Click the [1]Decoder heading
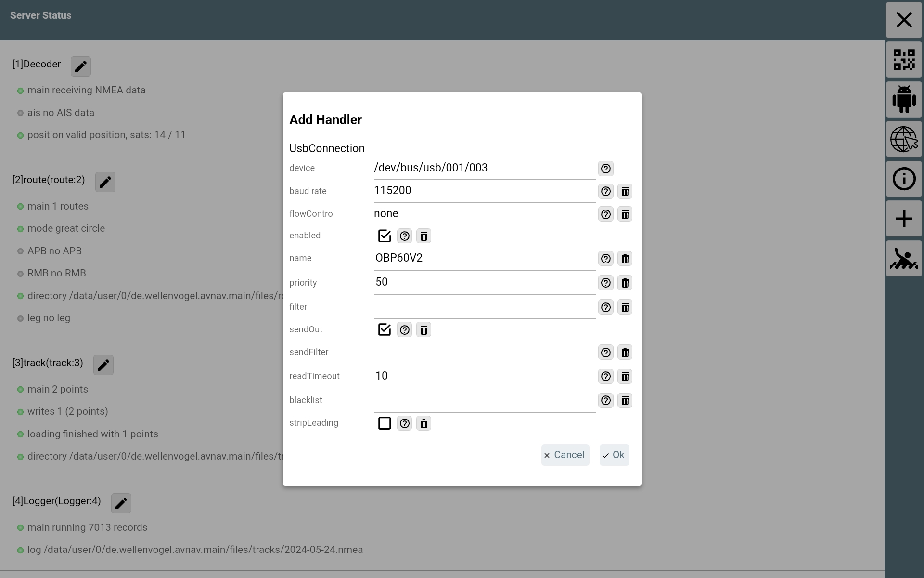The image size is (924, 578). pyautogui.click(x=37, y=64)
